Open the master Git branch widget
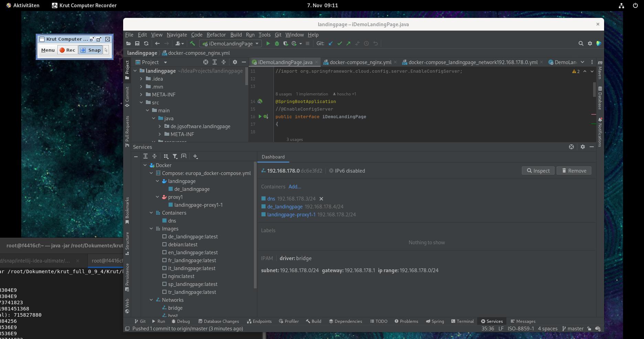The height and width of the screenshot is (339, 644). (572, 329)
